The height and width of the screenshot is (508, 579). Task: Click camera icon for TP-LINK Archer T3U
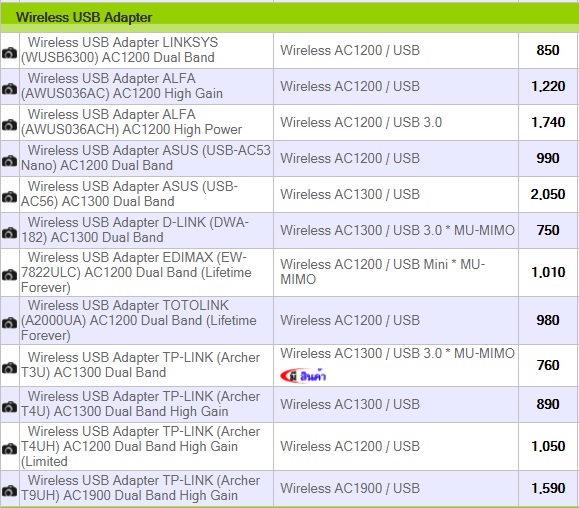tap(10, 368)
